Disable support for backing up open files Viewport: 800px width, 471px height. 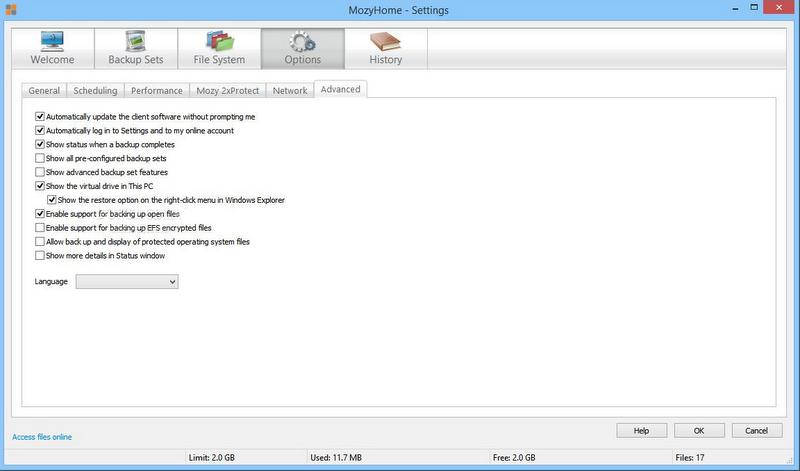click(40, 214)
